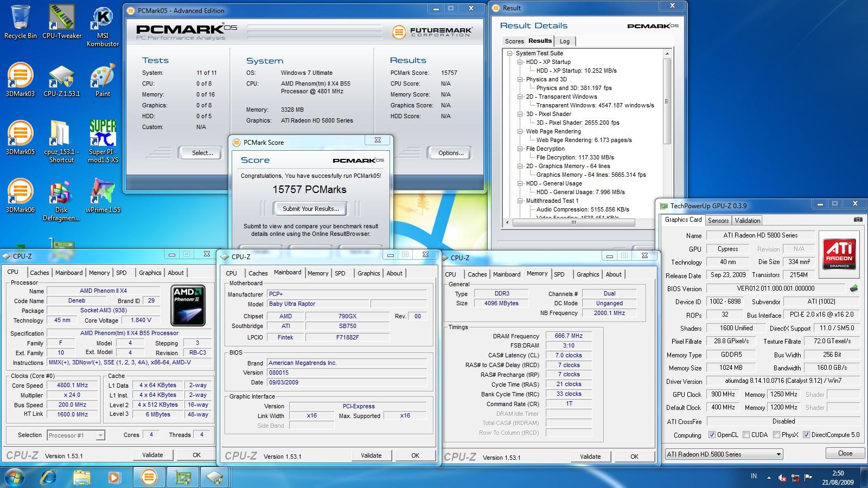Collapse the Physics and 3D node

click(x=520, y=79)
